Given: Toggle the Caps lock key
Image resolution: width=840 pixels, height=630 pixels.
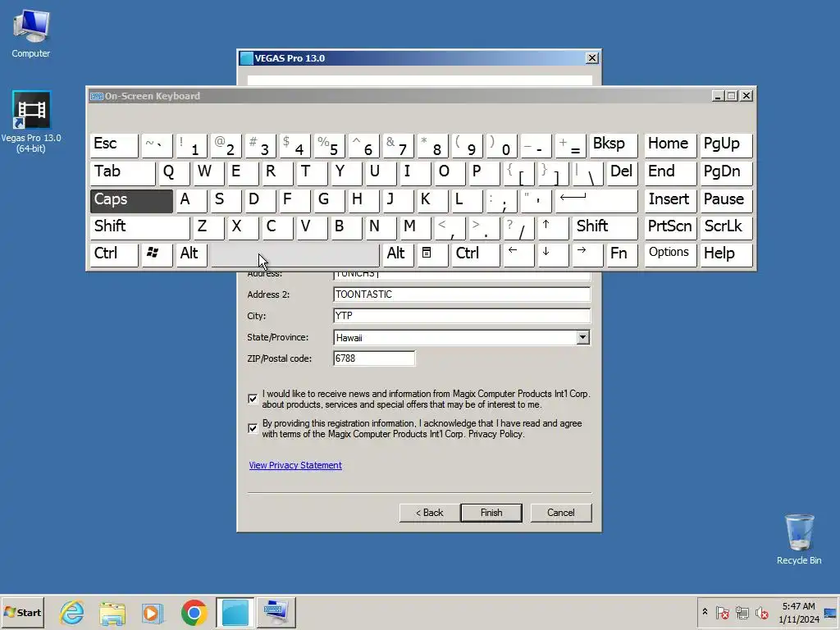Looking at the screenshot, I should [x=131, y=201].
